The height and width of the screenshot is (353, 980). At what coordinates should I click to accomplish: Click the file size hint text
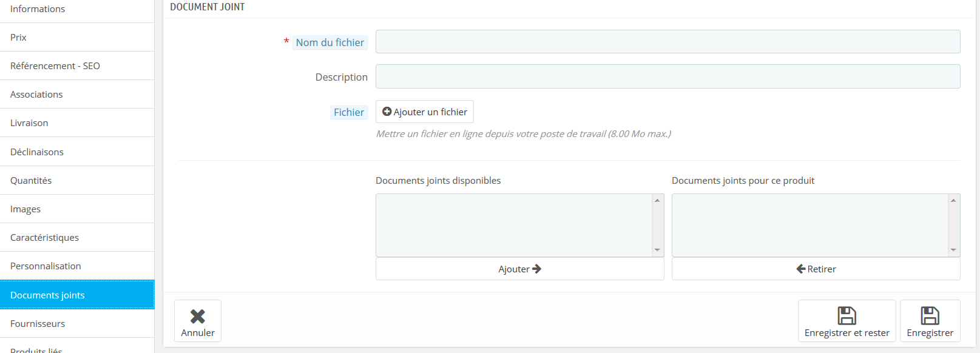point(524,133)
